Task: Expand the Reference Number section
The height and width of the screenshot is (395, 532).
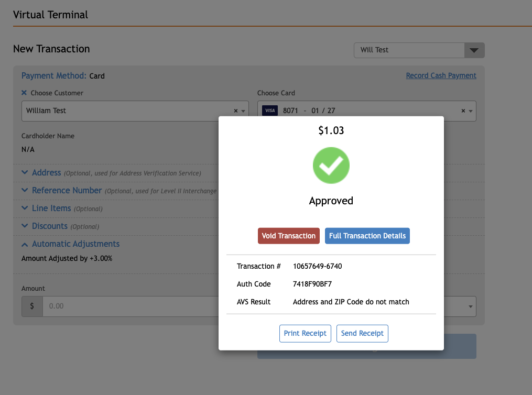Action: [x=67, y=191]
